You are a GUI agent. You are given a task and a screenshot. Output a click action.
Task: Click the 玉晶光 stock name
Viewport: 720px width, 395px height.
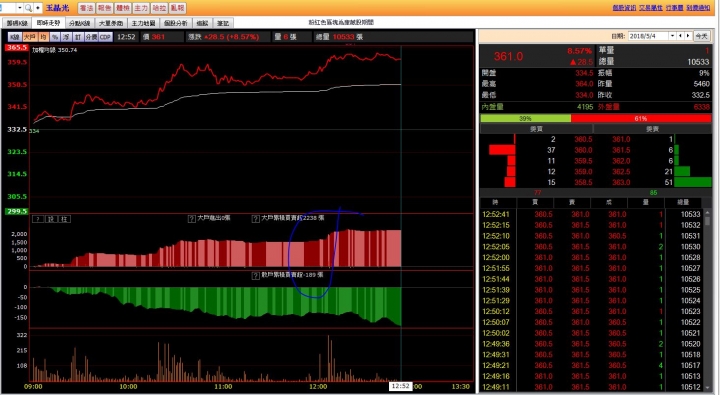(x=57, y=8)
